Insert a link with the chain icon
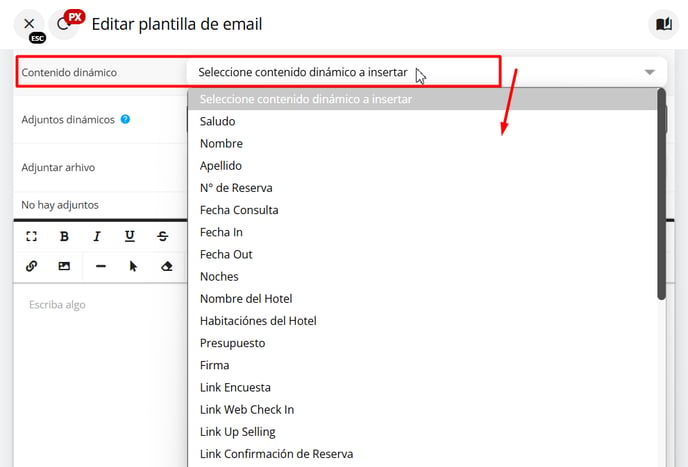 click(31, 266)
